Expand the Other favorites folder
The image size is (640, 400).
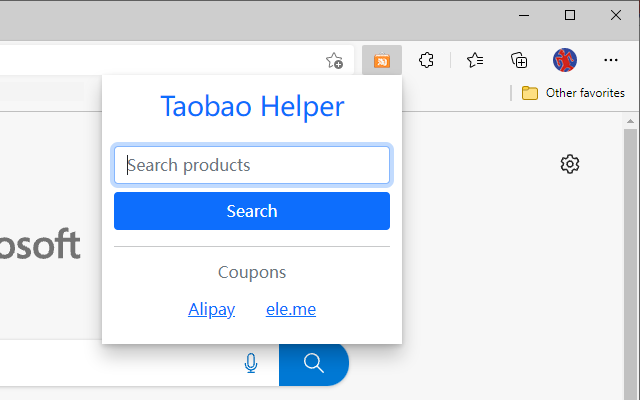(574, 93)
